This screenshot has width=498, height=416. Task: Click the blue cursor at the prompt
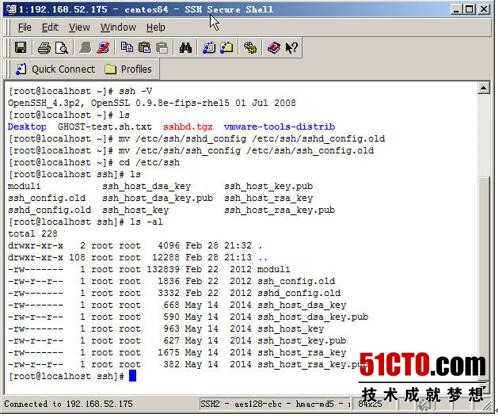click(x=133, y=376)
